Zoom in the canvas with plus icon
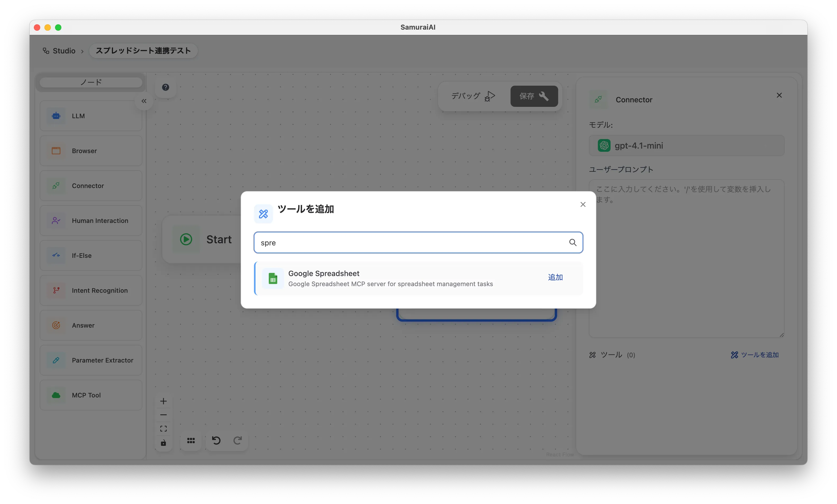The width and height of the screenshot is (837, 504). tap(163, 401)
